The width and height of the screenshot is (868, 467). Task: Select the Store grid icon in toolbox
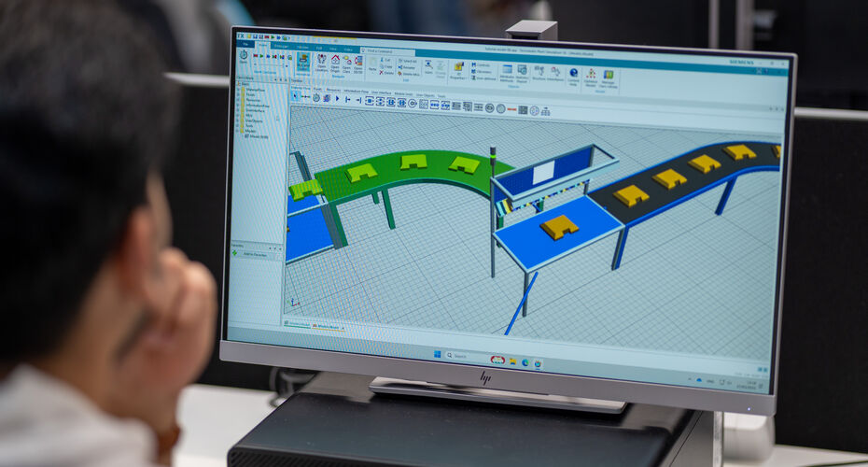(424, 105)
